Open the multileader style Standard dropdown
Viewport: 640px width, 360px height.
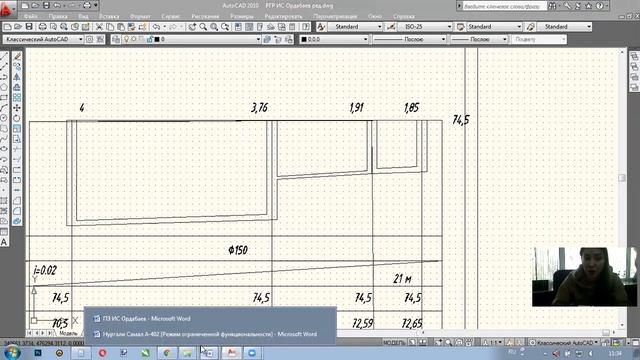(x=564, y=27)
